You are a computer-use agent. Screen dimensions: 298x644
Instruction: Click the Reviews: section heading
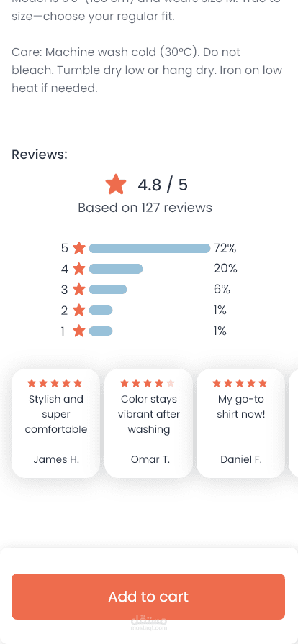pyautogui.click(x=39, y=155)
